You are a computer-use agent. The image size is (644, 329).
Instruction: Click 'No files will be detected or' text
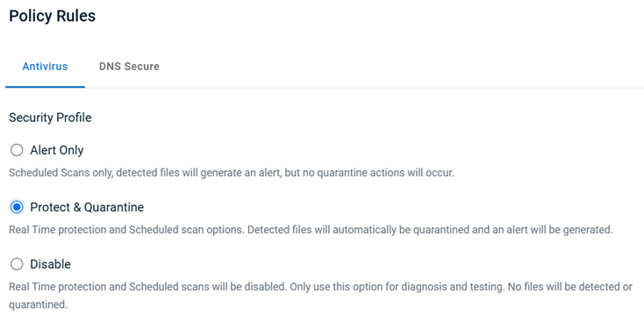570,286
